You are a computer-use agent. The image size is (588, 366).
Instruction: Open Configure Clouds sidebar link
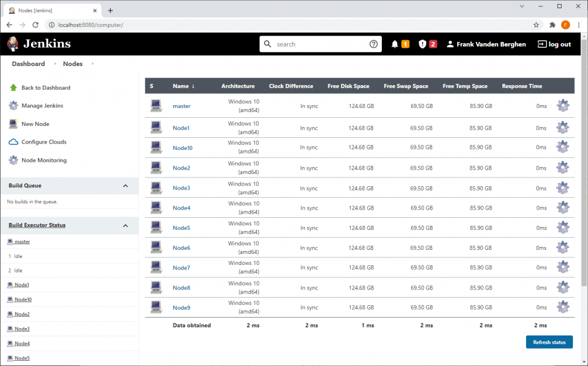tap(44, 142)
